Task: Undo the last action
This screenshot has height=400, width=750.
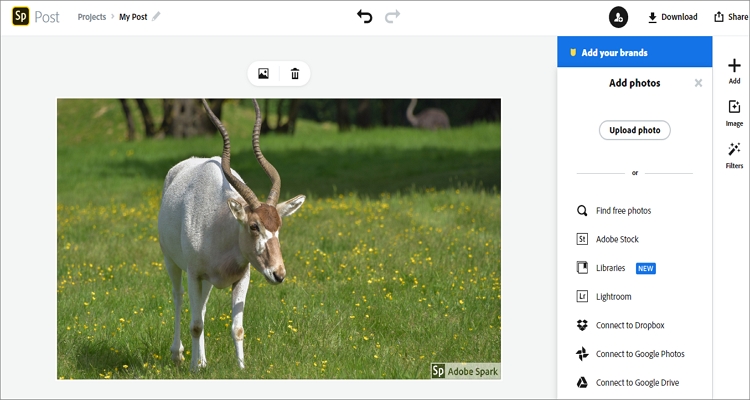Action: coord(364,17)
